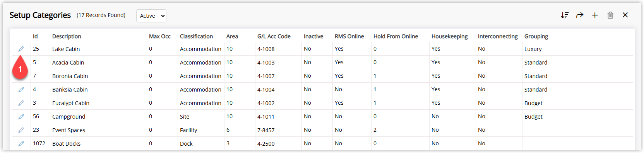Sort by the Interconnecting column header
Screen dimensions: 644x153
[x=498, y=36]
